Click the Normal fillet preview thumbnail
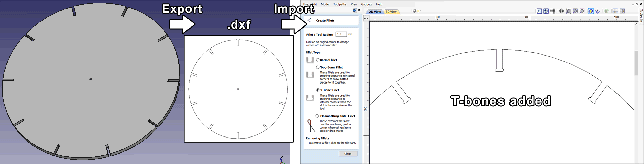This screenshot has width=644, height=164. [x=310, y=60]
